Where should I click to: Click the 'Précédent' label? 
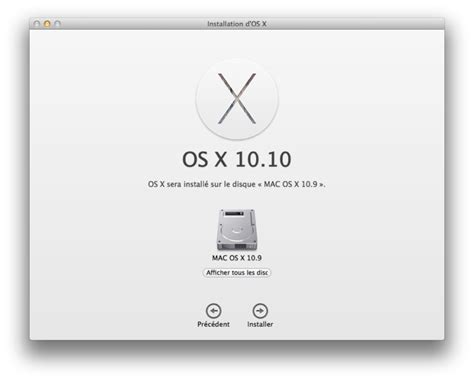pyautogui.click(x=213, y=324)
